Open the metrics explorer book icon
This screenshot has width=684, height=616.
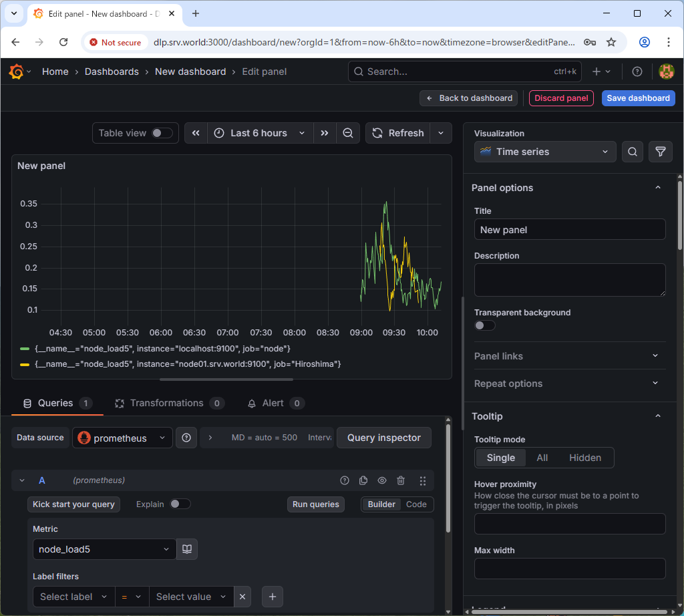tap(187, 549)
